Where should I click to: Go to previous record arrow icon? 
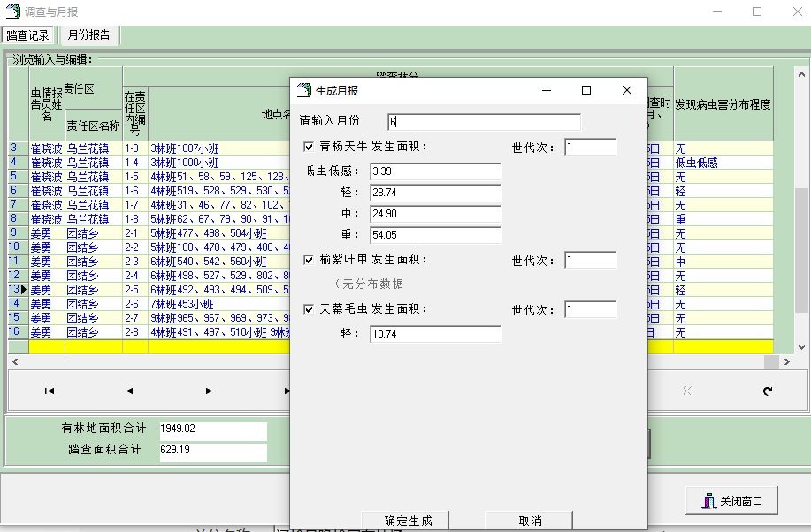[x=129, y=391]
